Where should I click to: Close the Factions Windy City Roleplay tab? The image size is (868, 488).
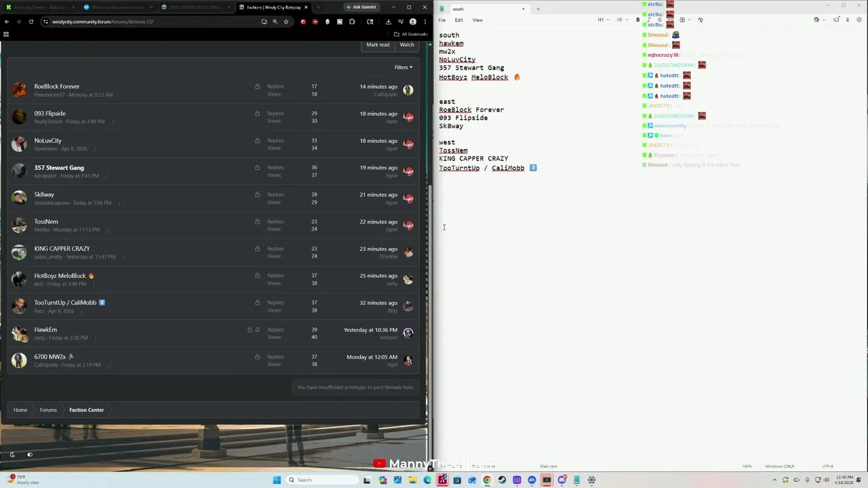(306, 7)
